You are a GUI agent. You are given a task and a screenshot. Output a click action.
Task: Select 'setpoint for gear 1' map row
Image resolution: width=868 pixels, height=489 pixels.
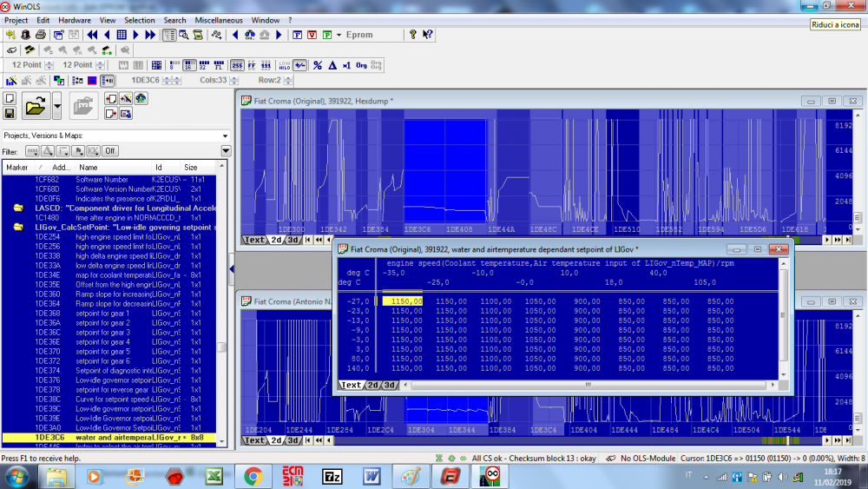tap(109, 314)
